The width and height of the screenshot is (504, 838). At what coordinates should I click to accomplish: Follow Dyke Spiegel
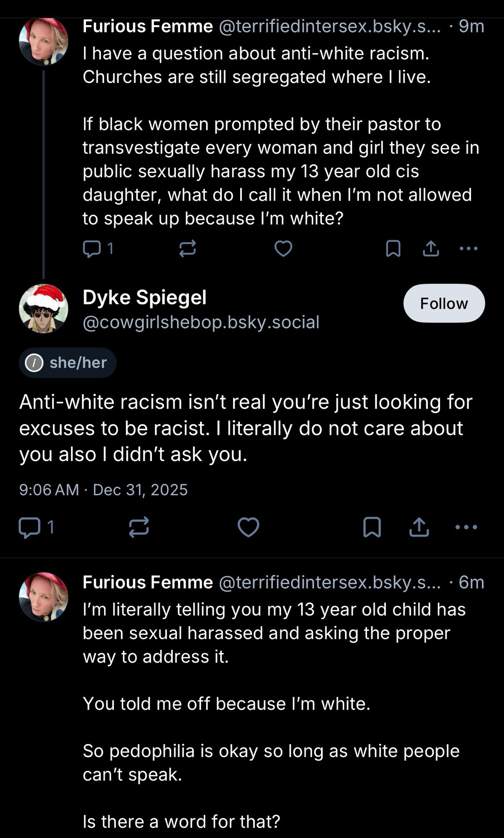(444, 303)
